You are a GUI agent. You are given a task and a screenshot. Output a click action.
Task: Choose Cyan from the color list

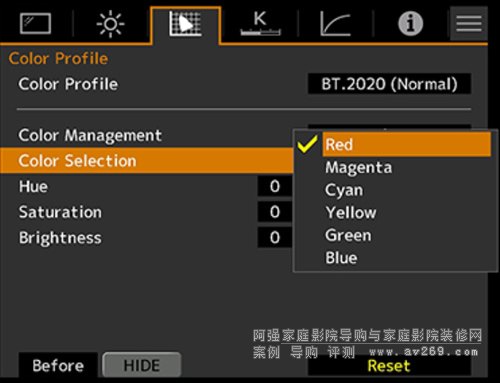coord(344,190)
